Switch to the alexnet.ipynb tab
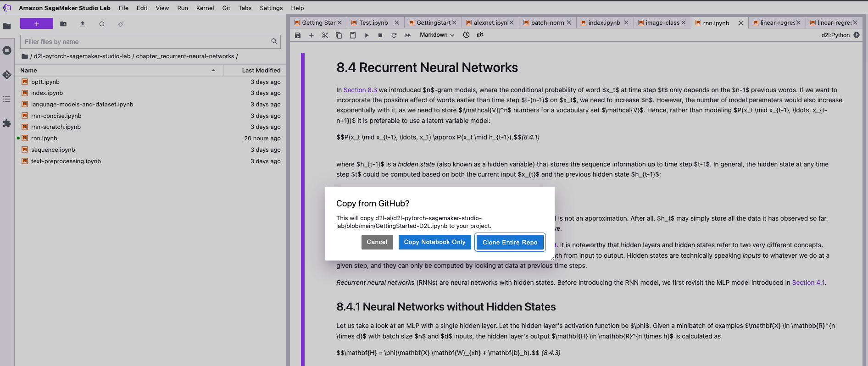 coord(490,22)
